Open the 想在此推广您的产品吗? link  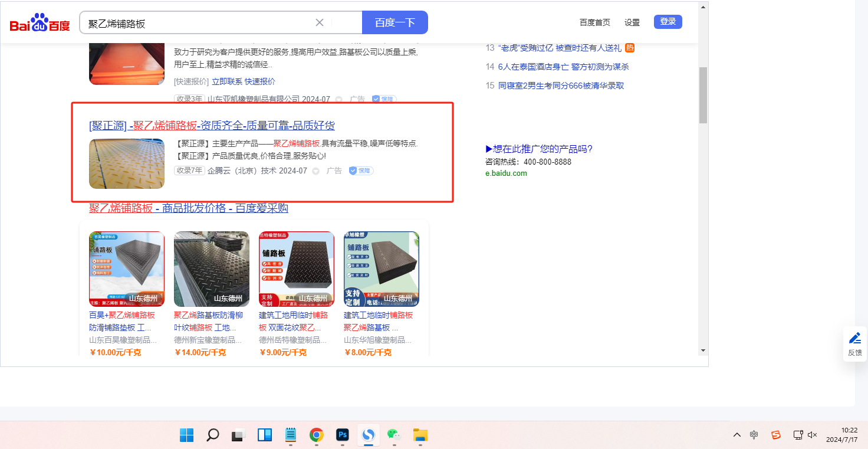[x=539, y=149]
